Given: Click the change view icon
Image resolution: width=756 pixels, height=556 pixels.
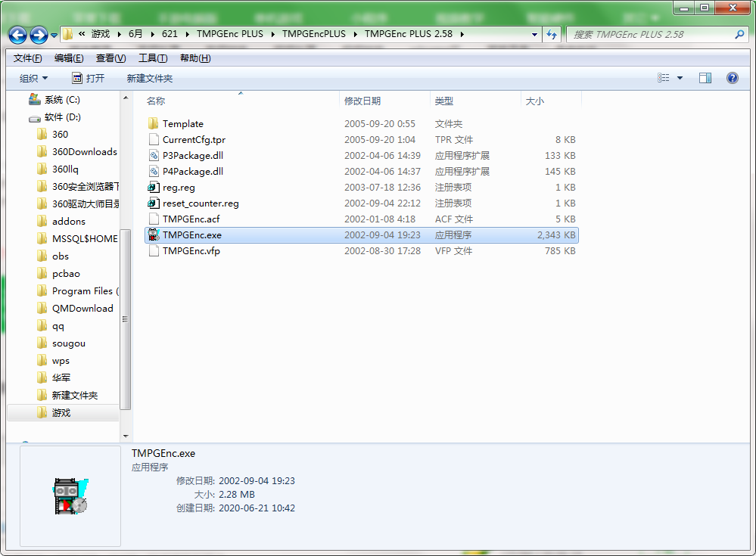Looking at the screenshot, I should coord(664,78).
